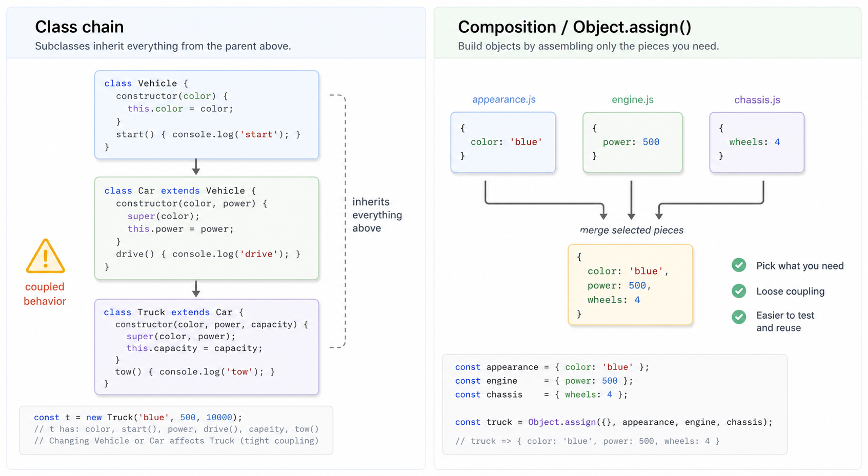
Task: Click the class Car extends Vehicle code box
Action: pyautogui.click(x=207, y=228)
